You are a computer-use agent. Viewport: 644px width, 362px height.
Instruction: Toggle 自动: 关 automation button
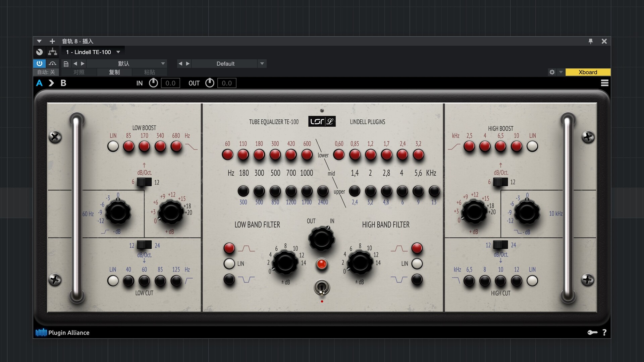(x=46, y=72)
